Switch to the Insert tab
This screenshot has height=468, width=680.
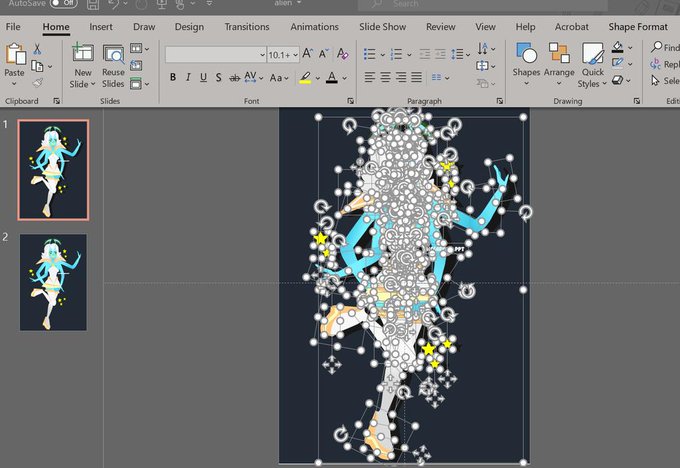101,27
